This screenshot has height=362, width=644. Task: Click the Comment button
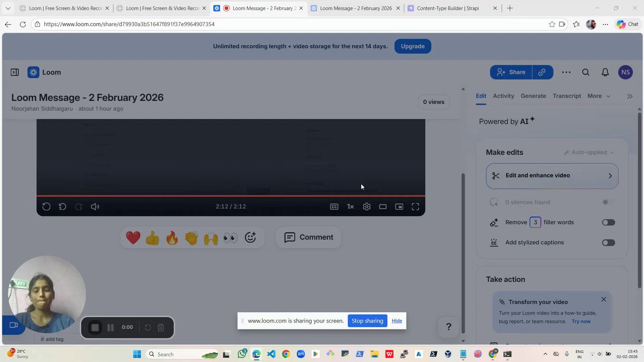[308, 237]
